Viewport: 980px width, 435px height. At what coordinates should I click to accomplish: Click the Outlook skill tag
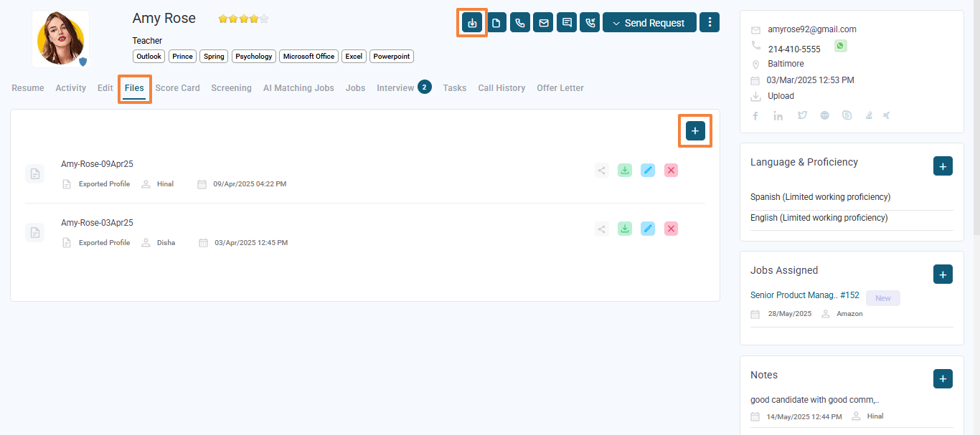(x=149, y=57)
